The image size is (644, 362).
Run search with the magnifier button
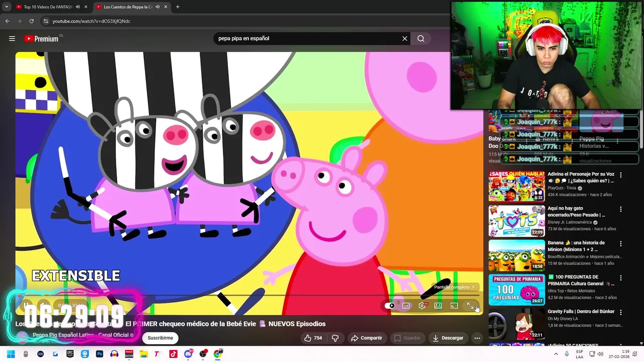coord(421,39)
